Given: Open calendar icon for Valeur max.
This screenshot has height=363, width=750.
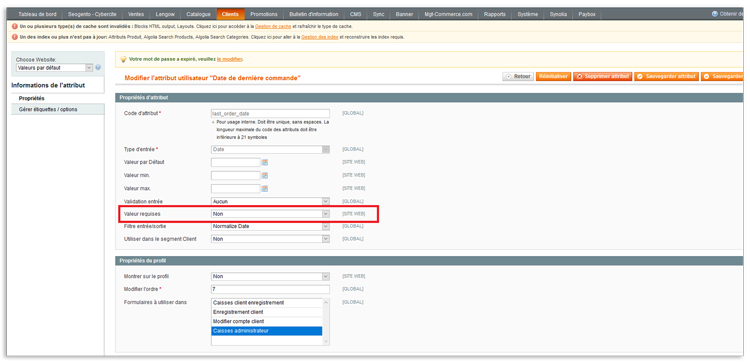Looking at the screenshot, I should click(x=265, y=188).
